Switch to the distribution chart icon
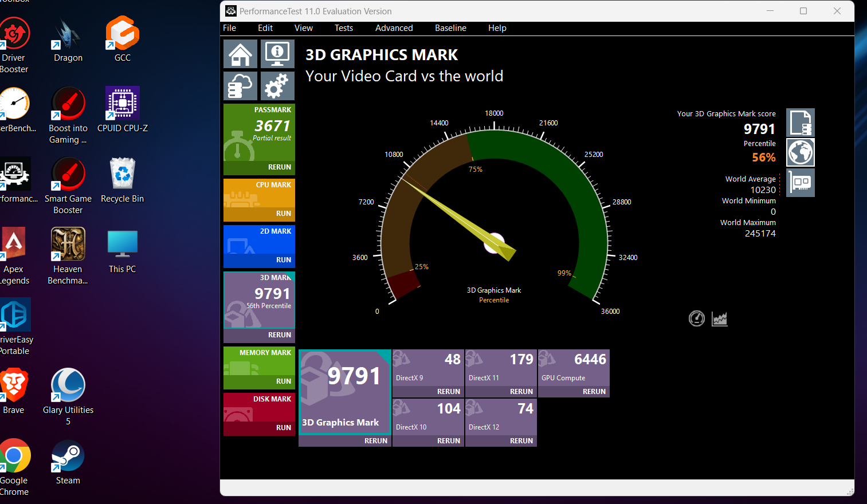 [719, 318]
